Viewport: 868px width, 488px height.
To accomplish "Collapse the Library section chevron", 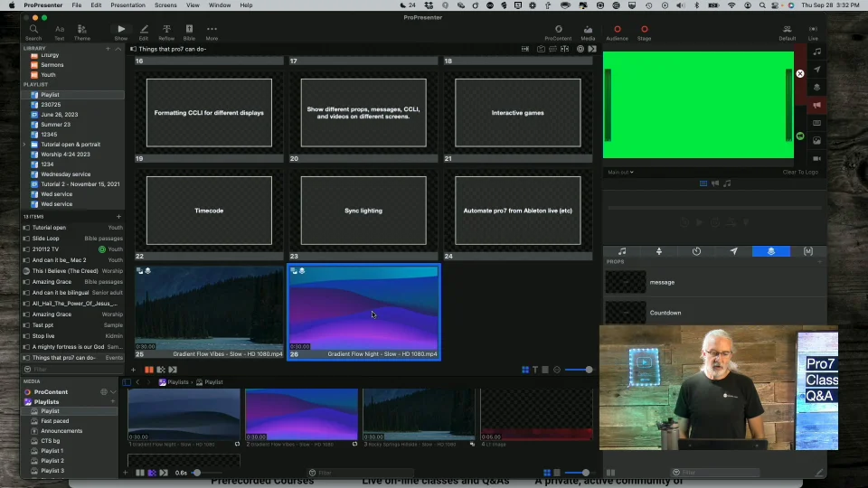I will (x=118, y=49).
